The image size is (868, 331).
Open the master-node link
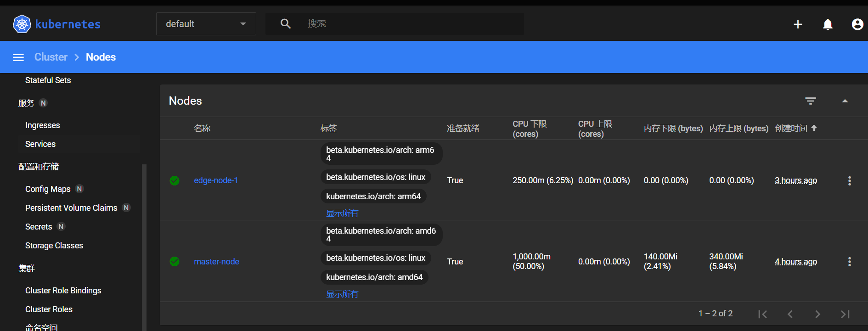pos(216,262)
